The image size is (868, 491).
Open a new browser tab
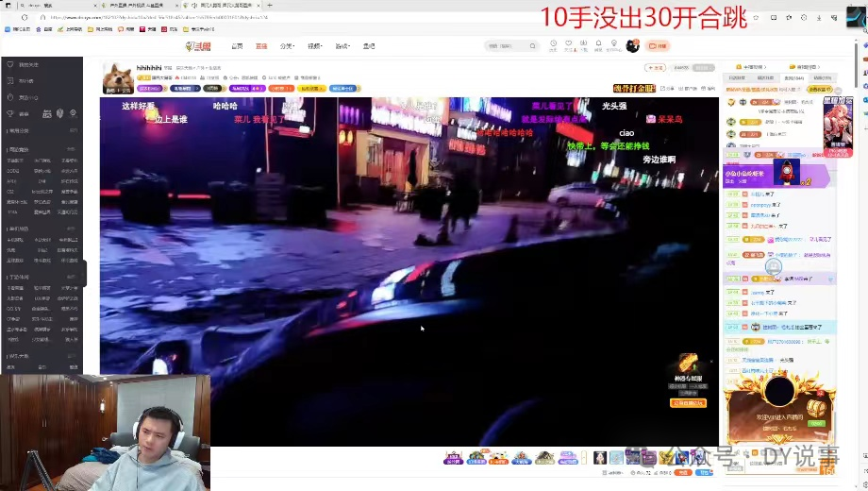tap(270, 5)
